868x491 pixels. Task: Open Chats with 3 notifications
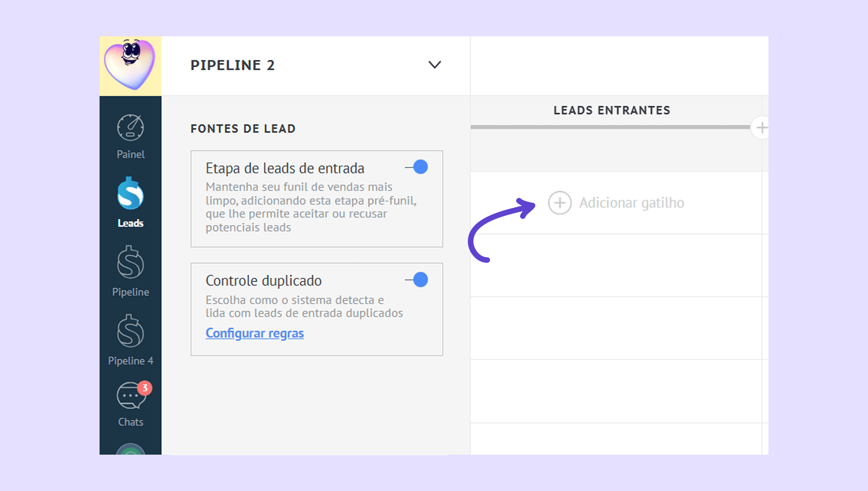pos(131,396)
